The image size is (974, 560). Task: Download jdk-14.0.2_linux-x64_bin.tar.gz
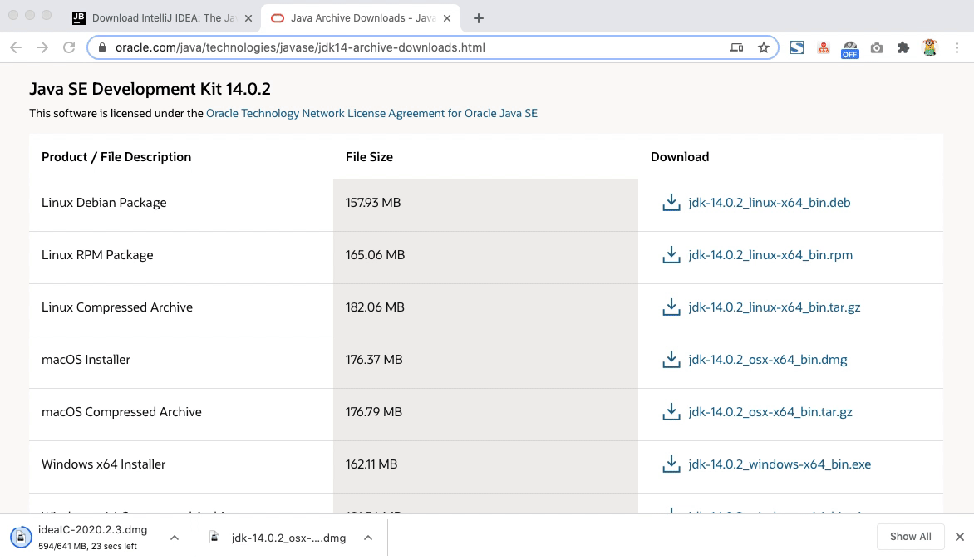click(775, 307)
